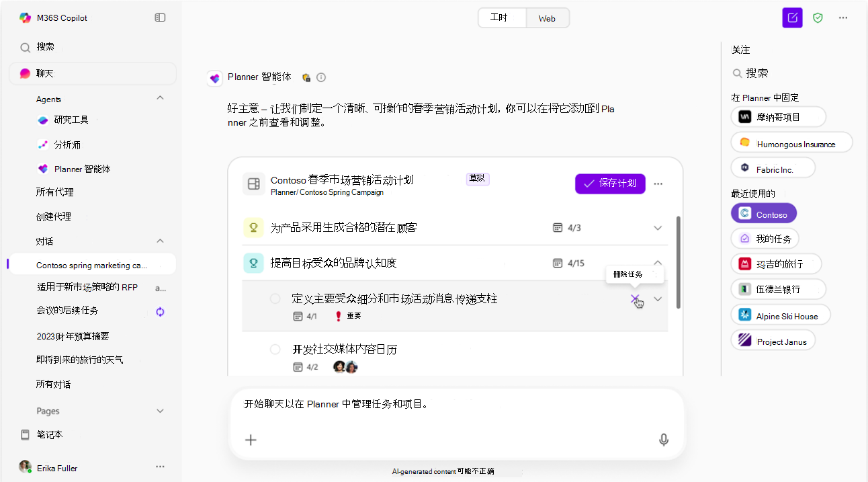Collapse goal 提高目标受众的品牌认知度
This screenshot has height=482, width=868.
[x=658, y=263]
